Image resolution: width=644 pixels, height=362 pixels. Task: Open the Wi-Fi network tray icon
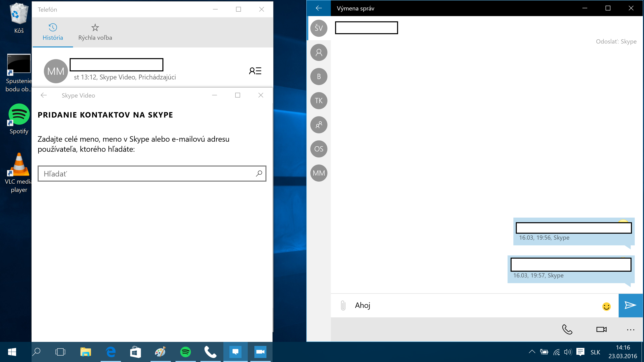[556, 352]
